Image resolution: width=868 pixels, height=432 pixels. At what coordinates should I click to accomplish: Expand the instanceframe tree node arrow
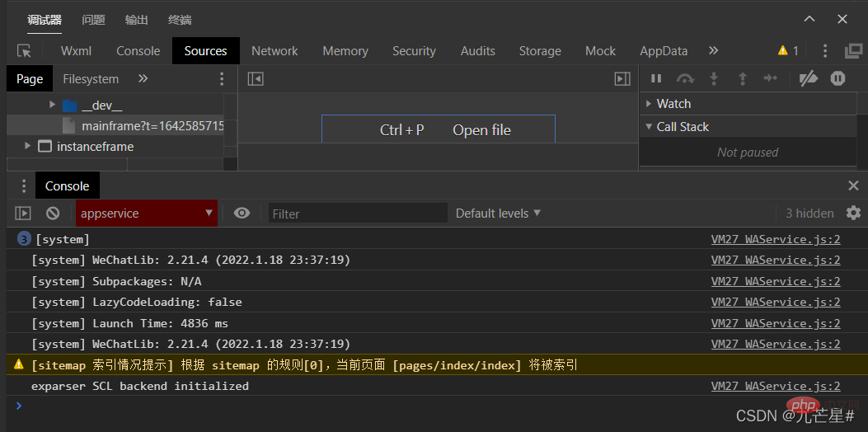(x=27, y=146)
